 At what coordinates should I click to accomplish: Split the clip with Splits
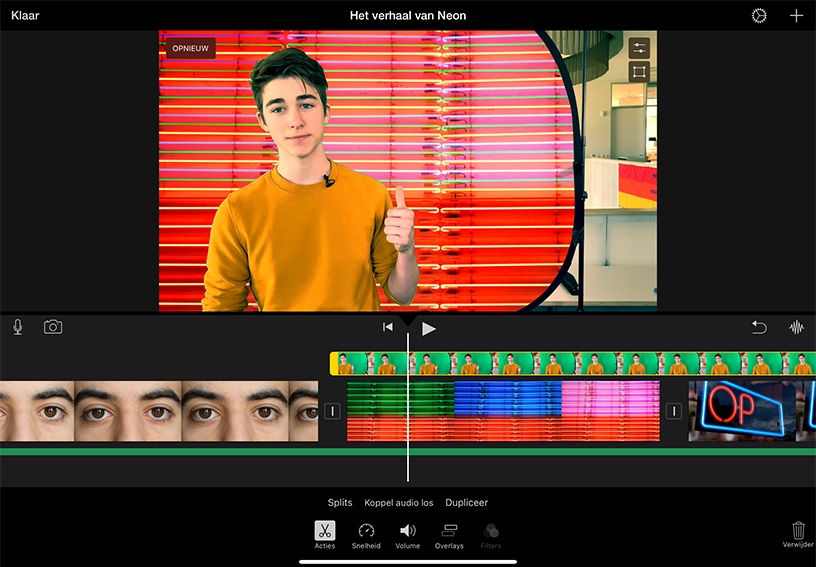(x=340, y=502)
